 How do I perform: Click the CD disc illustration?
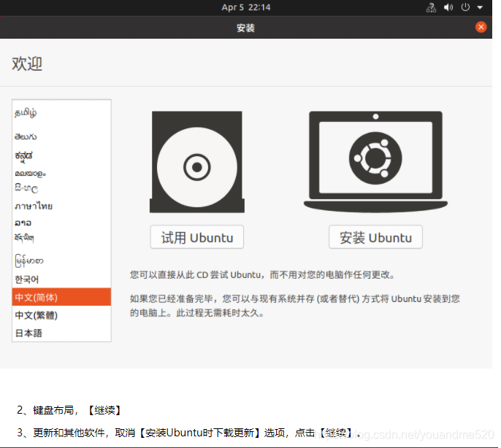(x=197, y=162)
